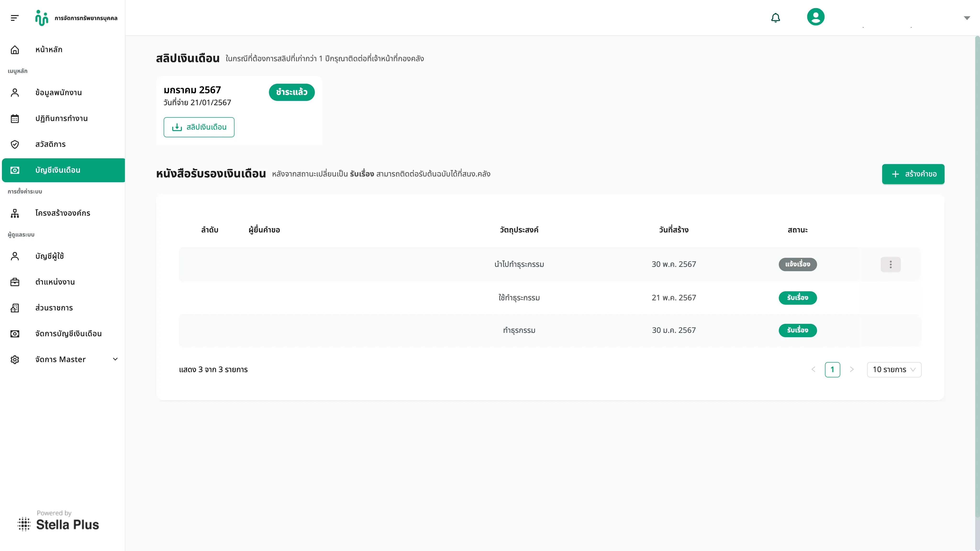Image resolution: width=980 pixels, height=551 pixels.
Task: Go to pagination page 1
Action: [x=832, y=370]
